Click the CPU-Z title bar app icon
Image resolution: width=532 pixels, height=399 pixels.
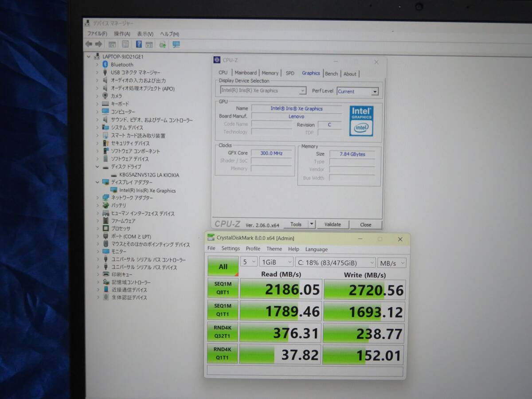tap(217, 60)
